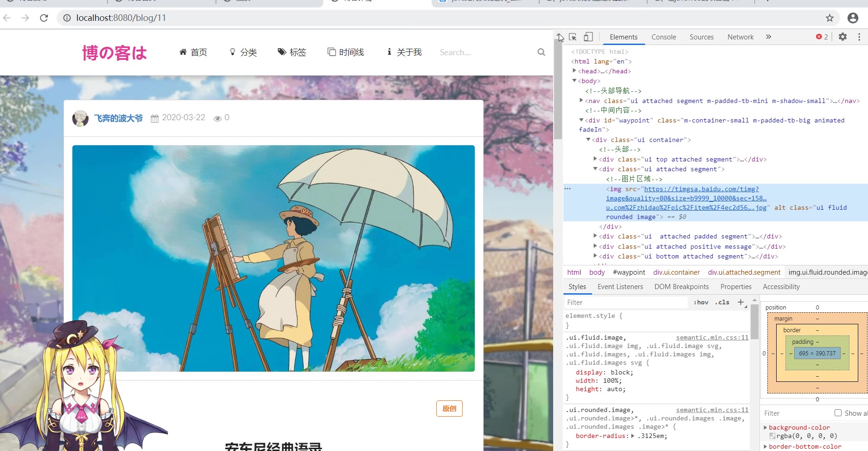Viewport: 868px width, 451px height.
Task: Expand the background-color computed property
Action: [766, 427]
